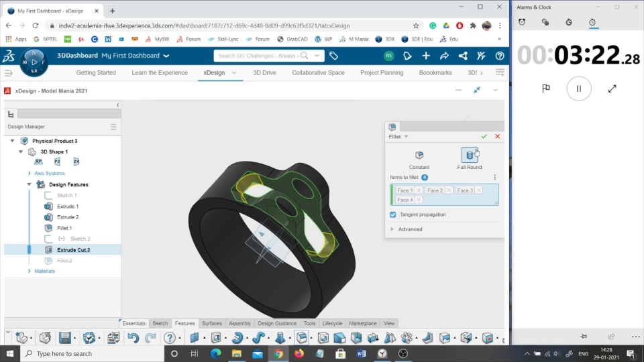644x362 pixels.
Task: Click the add plus icon in header
Action: (x=426, y=56)
